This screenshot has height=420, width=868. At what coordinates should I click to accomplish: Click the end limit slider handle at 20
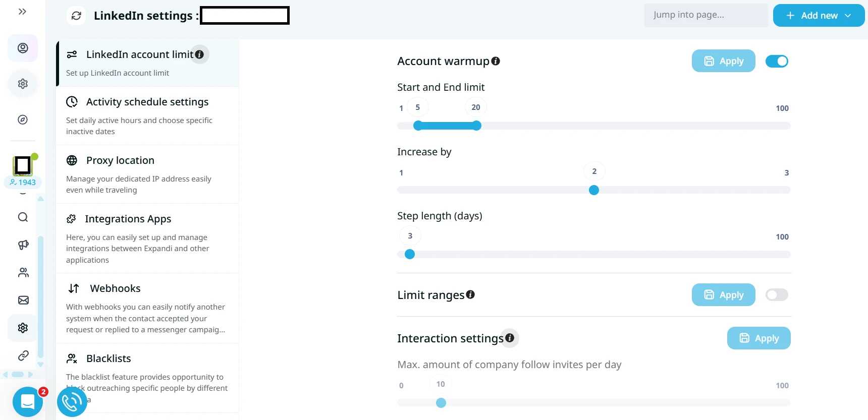[476, 126]
